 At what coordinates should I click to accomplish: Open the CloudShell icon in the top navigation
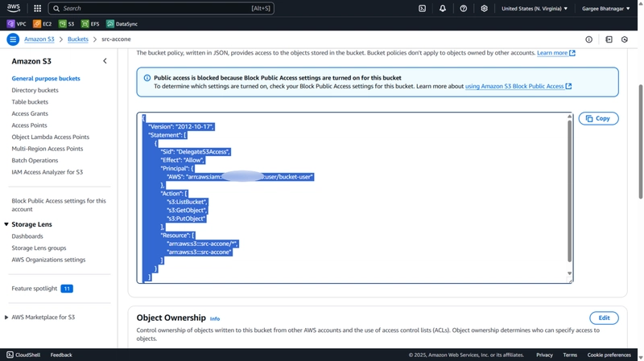coord(422,8)
